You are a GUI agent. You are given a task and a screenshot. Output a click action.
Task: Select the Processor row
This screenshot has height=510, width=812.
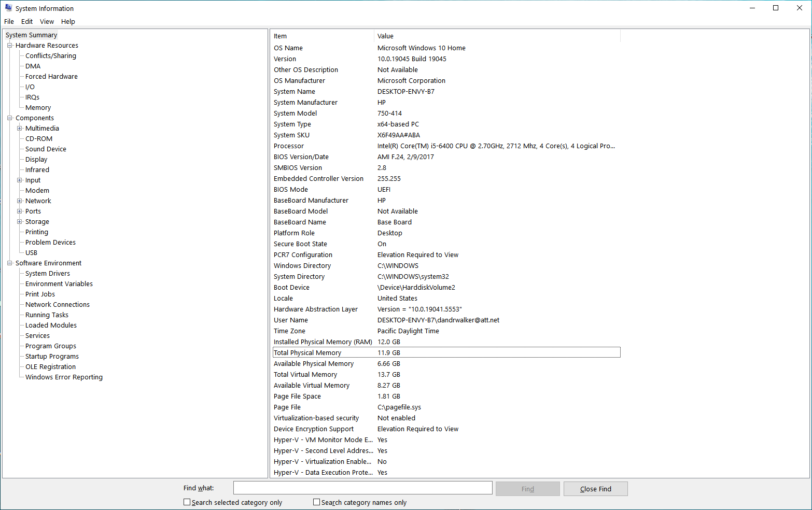[446, 146]
